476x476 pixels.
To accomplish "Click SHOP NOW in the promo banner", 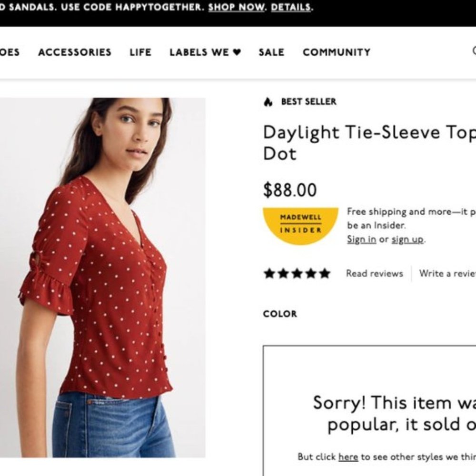I will coord(237,7).
